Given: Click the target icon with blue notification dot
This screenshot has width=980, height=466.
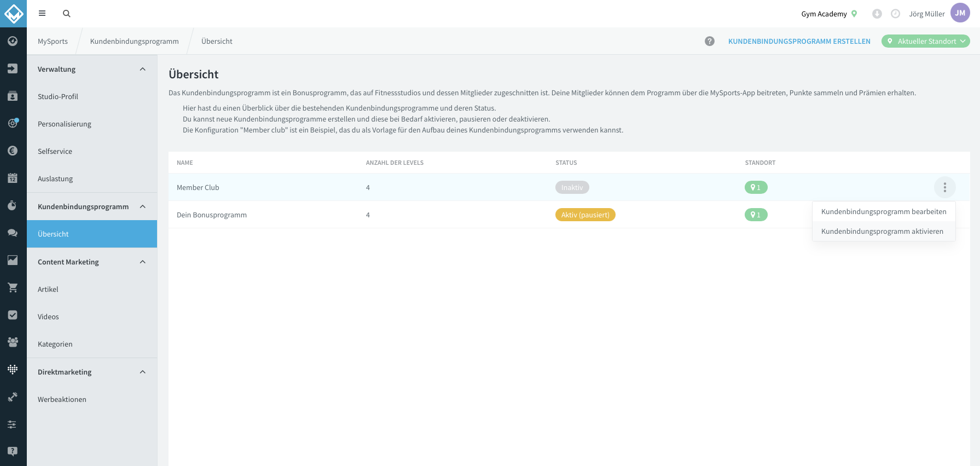Looking at the screenshot, I should click(x=13, y=123).
